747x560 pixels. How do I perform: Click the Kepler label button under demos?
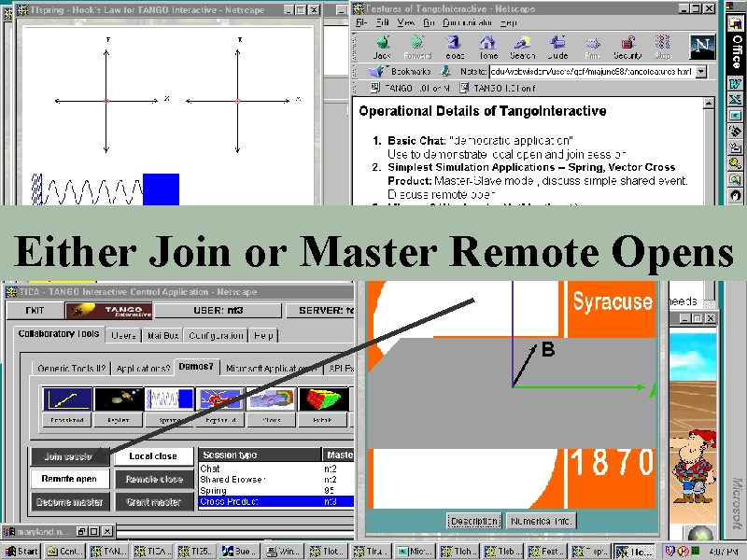(x=119, y=420)
